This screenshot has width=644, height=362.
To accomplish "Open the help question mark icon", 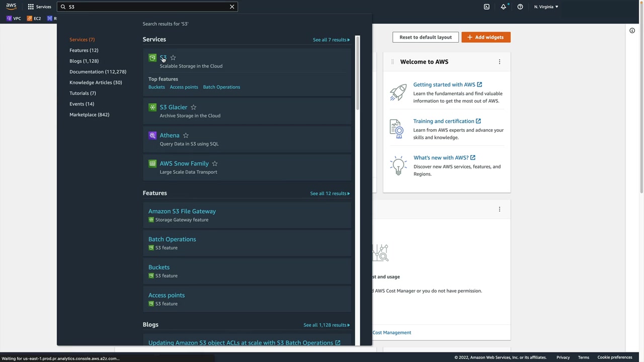I will coord(520,7).
